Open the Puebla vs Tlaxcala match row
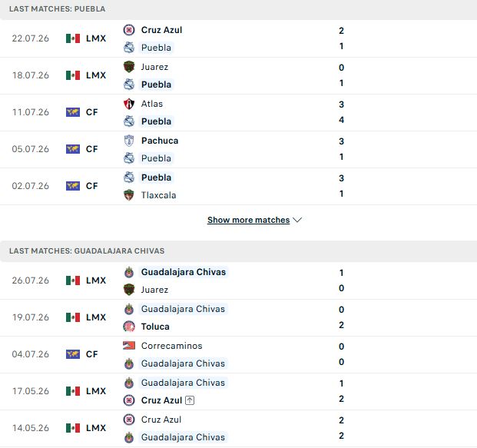477x448 pixels. coord(238,186)
